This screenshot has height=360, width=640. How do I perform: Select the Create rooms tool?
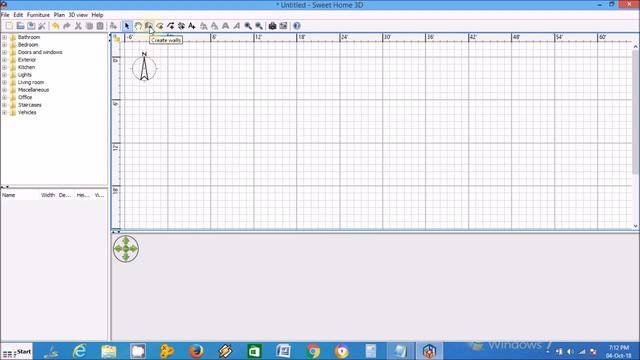click(x=160, y=26)
